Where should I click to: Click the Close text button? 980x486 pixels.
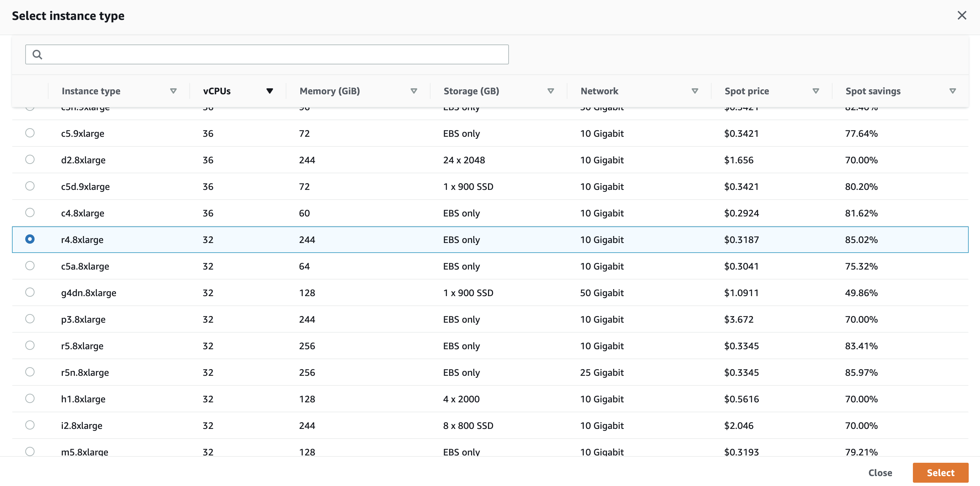coord(880,473)
